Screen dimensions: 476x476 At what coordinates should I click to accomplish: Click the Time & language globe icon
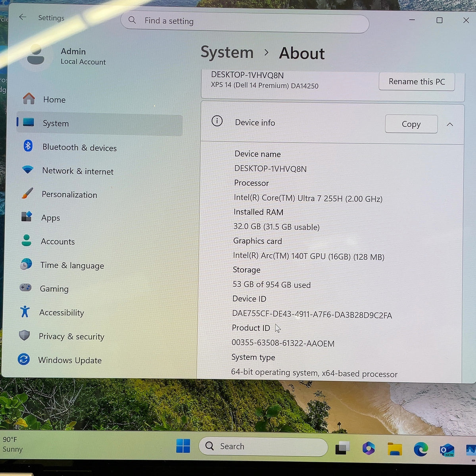click(x=26, y=264)
